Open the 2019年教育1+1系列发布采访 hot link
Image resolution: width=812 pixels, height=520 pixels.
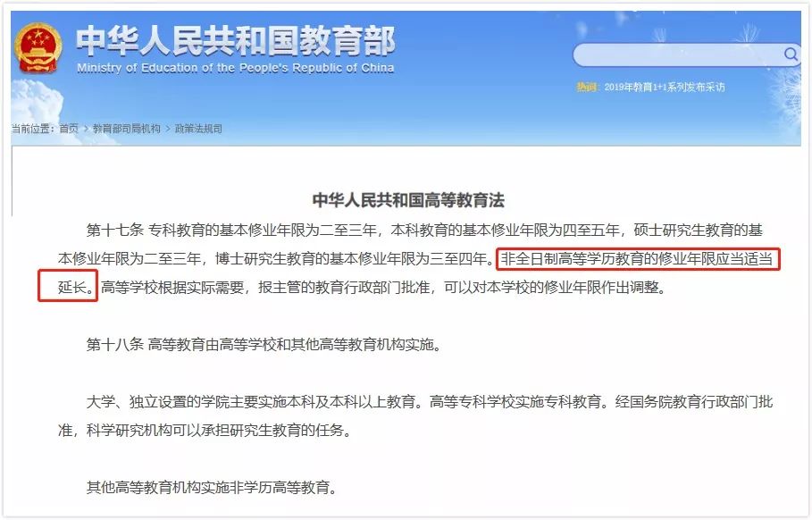coord(665,87)
